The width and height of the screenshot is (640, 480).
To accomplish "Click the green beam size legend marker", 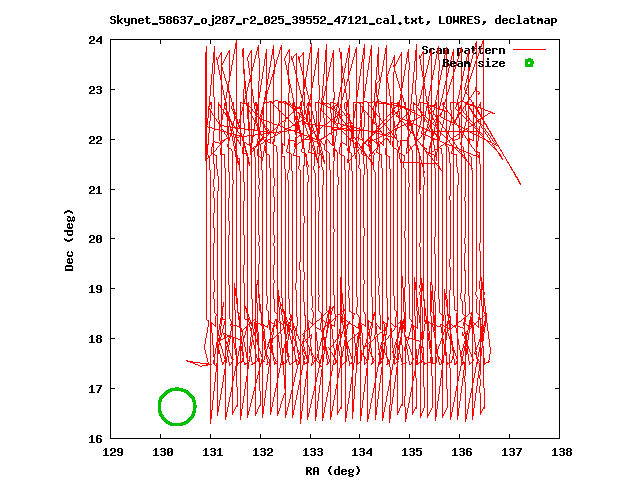I will click(x=529, y=63).
